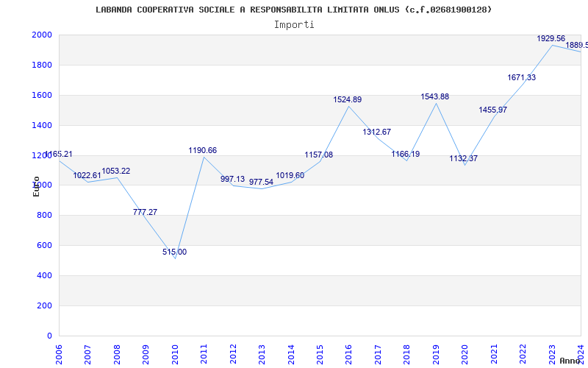Click the x-axis year 2011
588x368 pixels.
pos(204,355)
